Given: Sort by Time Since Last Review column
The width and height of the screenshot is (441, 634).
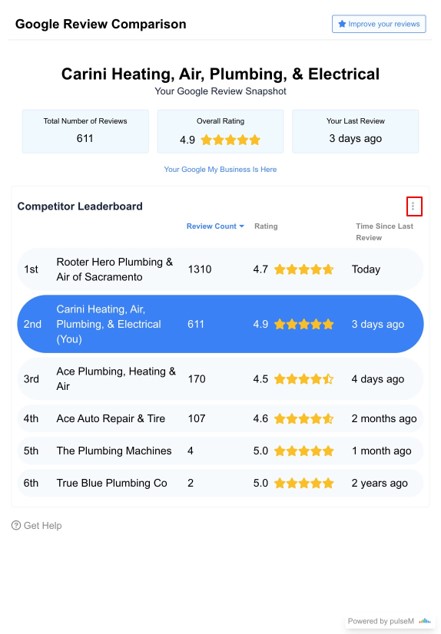Looking at the screenshot, I should [384, 232].
